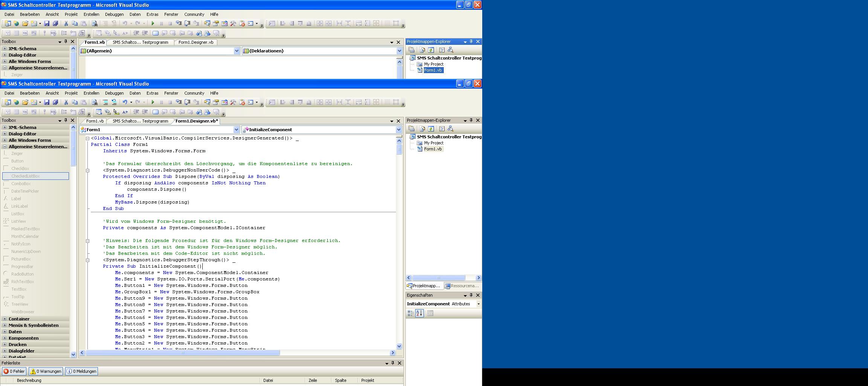Image resolution: width=868 pixels, height=386 pixels.
Task: Click the Copy icon in lower window toolbar
Action: coord(75,102)
